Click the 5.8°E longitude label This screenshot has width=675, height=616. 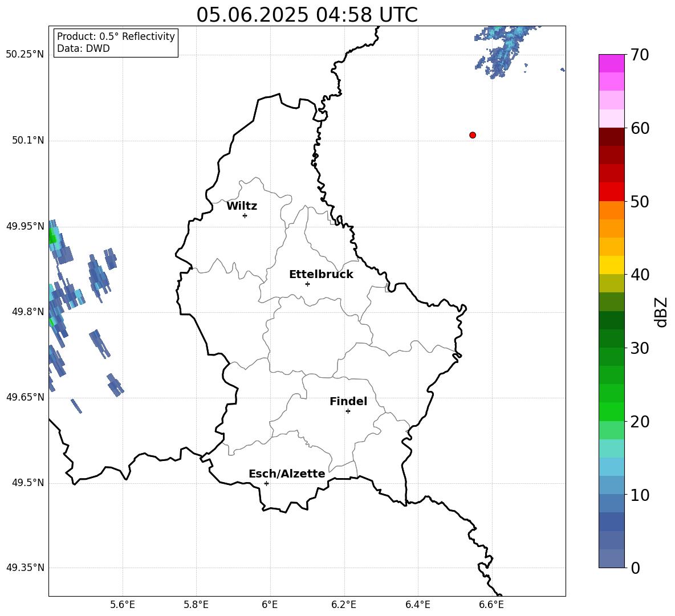(x=196, y=605)
